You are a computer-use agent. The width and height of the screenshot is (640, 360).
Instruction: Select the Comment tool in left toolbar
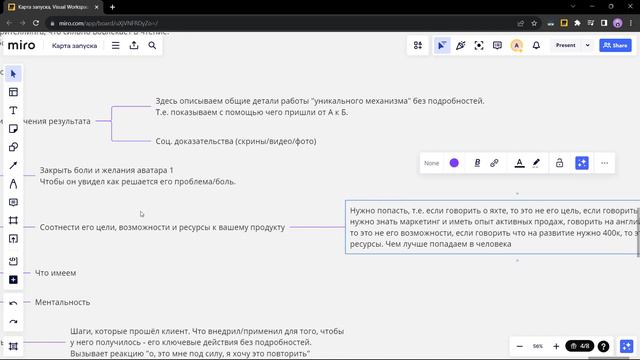click(x=13, y=202)
